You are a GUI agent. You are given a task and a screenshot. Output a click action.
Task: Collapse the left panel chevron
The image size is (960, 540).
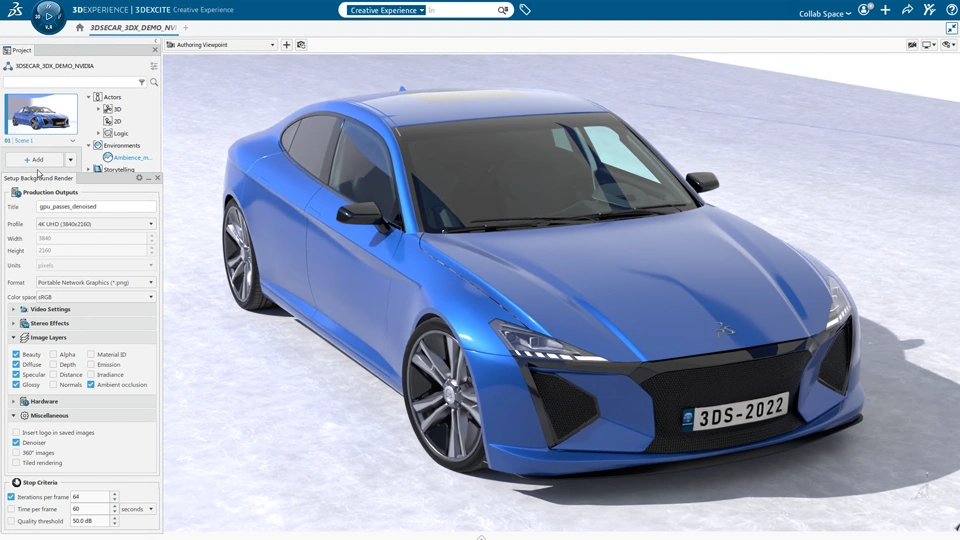click(156, 40)
